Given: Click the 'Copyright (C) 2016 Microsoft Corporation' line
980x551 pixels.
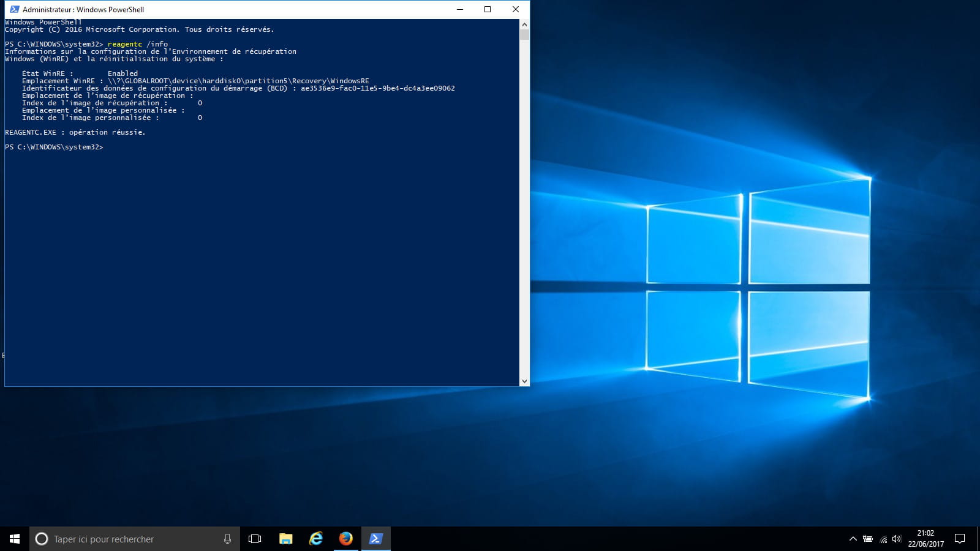Looking at the screenshot, I should click(140, 29).
